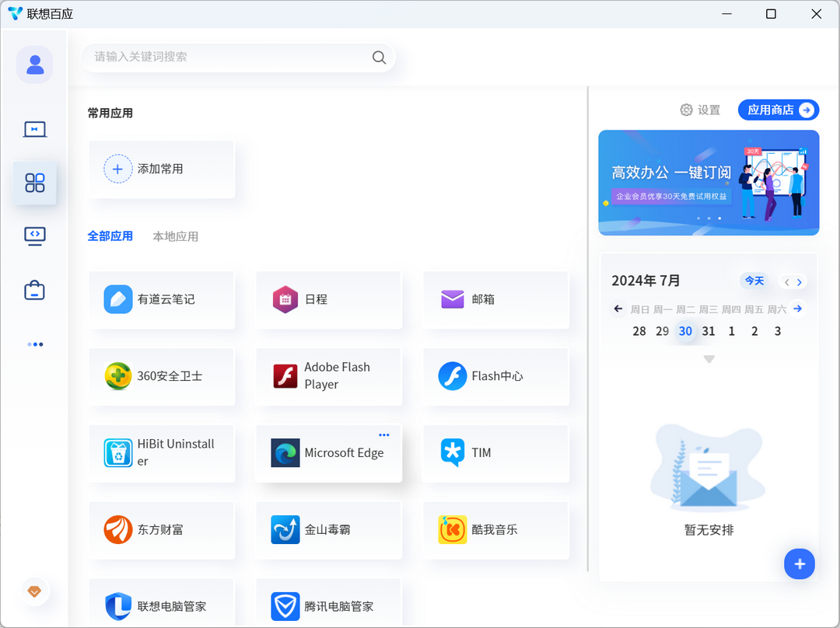
Task: Open the 邮箱 mail app
Action: coord(495,300)
